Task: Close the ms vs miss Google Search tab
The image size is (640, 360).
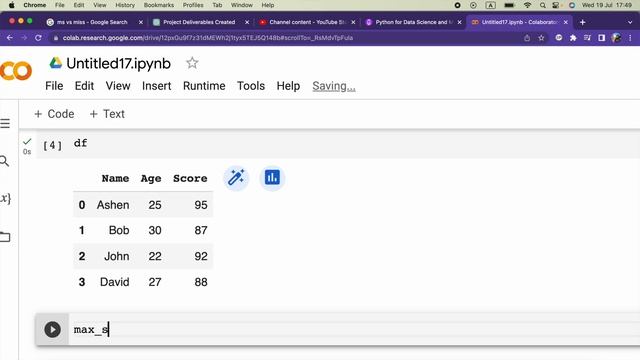Action: point(141,22)
